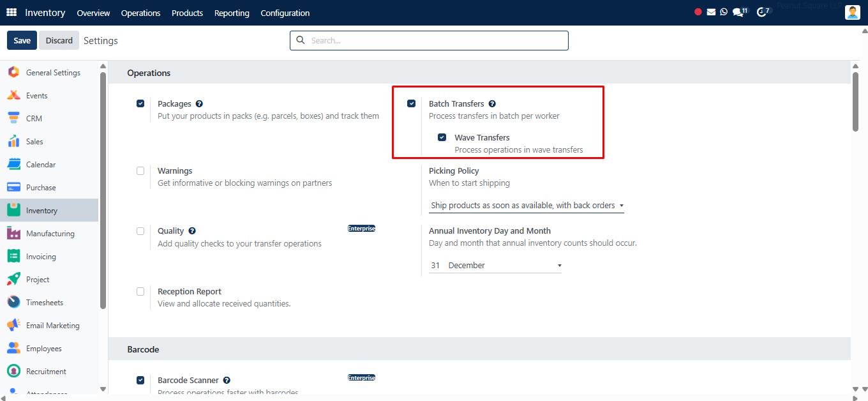868x401 pixels.
Task: Click the sidebar scroll up arrow
Action: coord(103,66)
